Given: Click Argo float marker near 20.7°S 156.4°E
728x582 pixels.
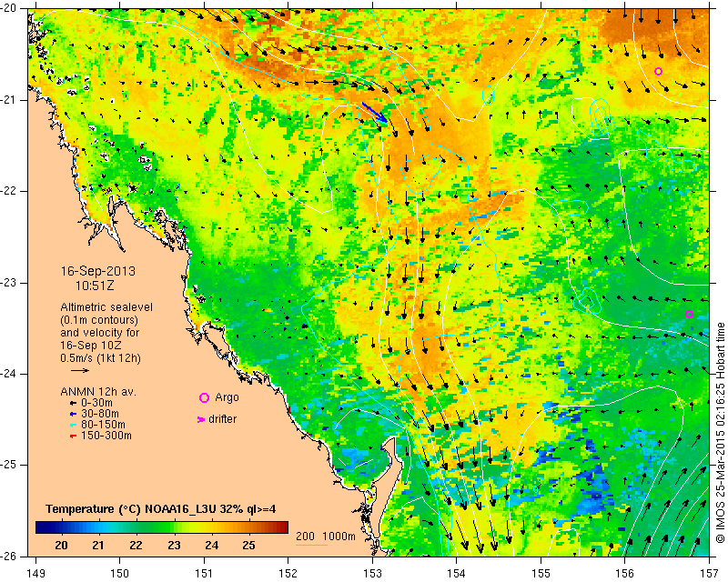Looking at the screenshot, I should tap(658, 71).
